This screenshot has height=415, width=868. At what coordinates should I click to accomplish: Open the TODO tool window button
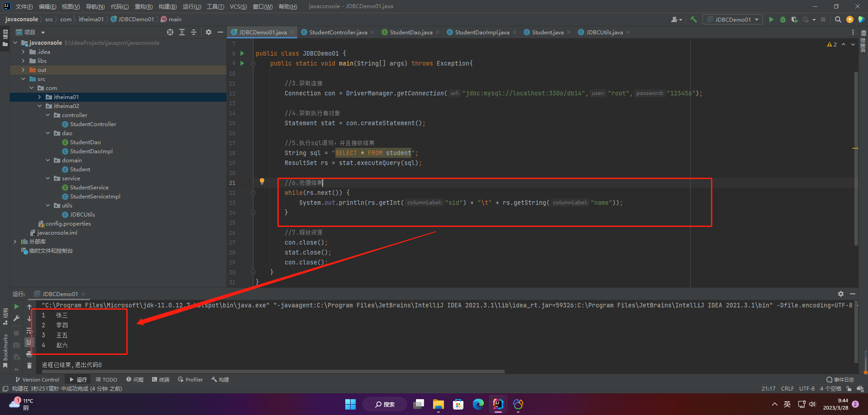106,380
